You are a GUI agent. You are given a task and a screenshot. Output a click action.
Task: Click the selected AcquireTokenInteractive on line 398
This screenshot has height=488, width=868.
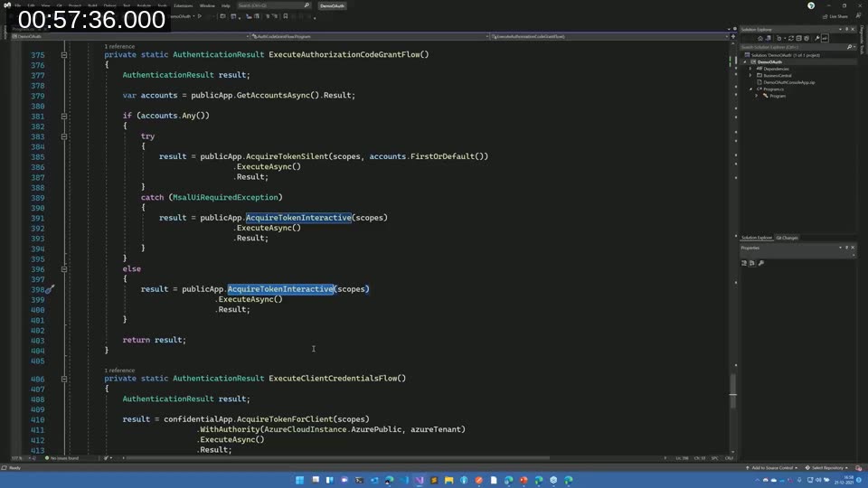click(280, 289)
